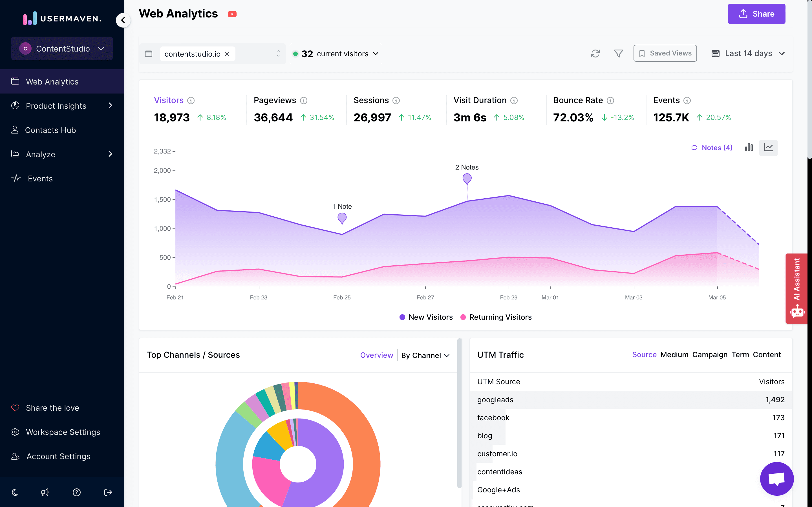Expand the Last 14 days date picker

click(x=749, y=53)
